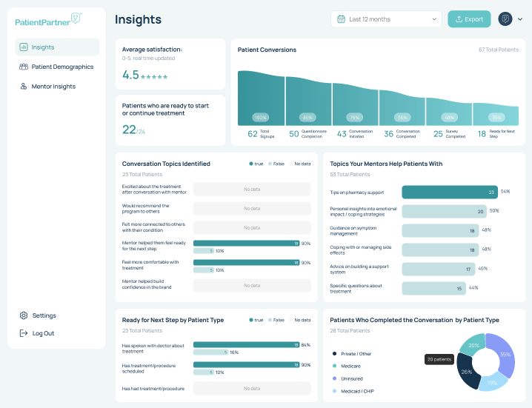The width and height of the screenshot is (532, 408).
Task: Expand the account menu chevron
Action: (519, 19)
